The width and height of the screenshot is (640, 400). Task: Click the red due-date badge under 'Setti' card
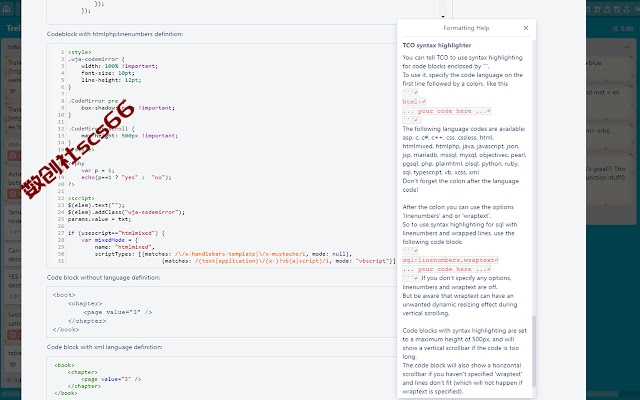[14, 335]
